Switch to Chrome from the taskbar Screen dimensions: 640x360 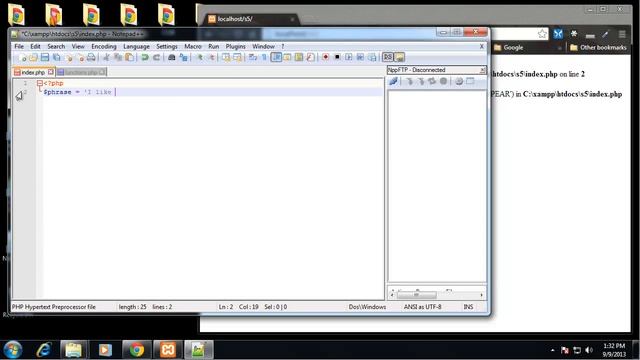click(137, 350)
